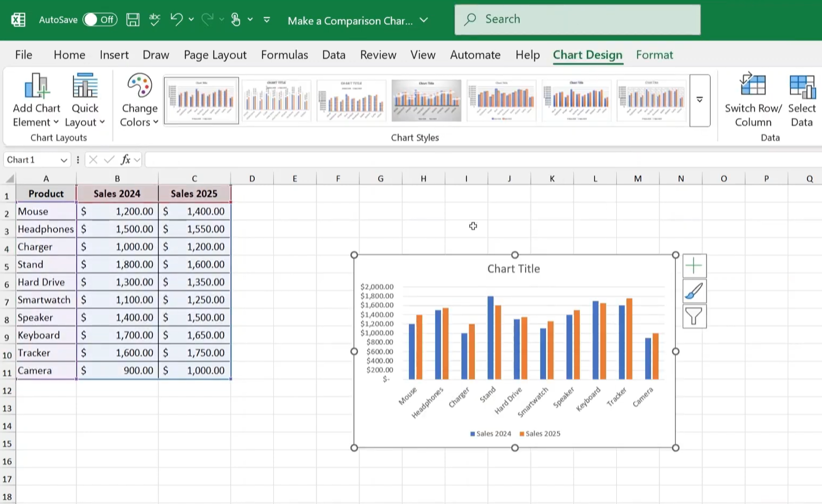Click Switch Row/Column

click(753, 100)
